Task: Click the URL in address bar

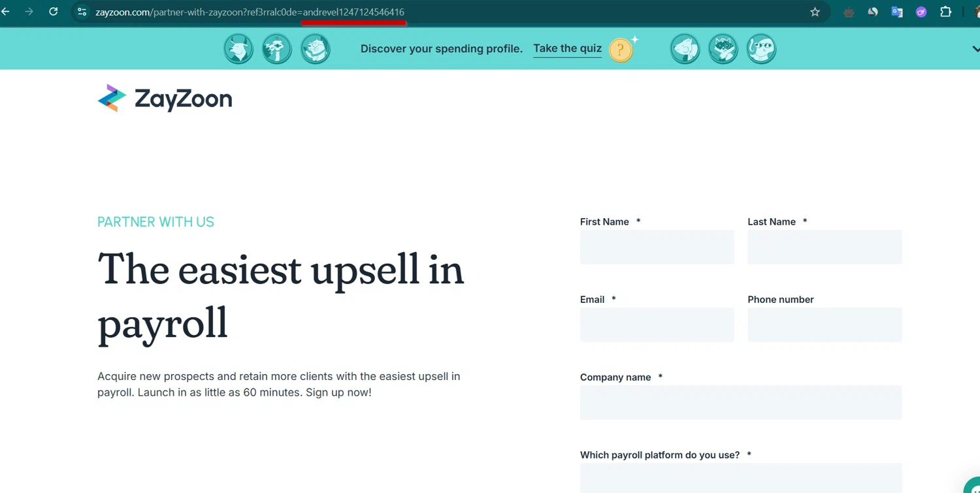Action: coord(250,12)
